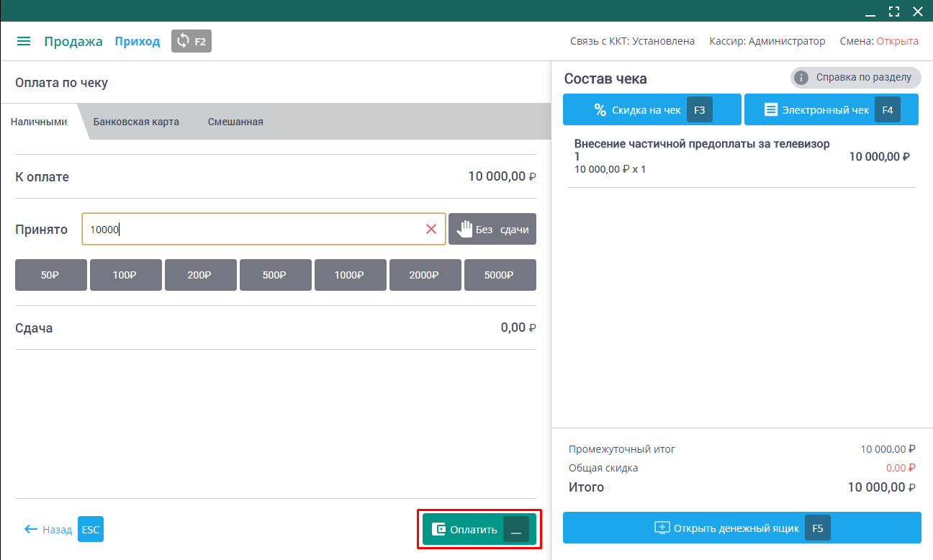Click the ESC key badge
The width and height of the screenshot is (933, 560).
point(91,529)
